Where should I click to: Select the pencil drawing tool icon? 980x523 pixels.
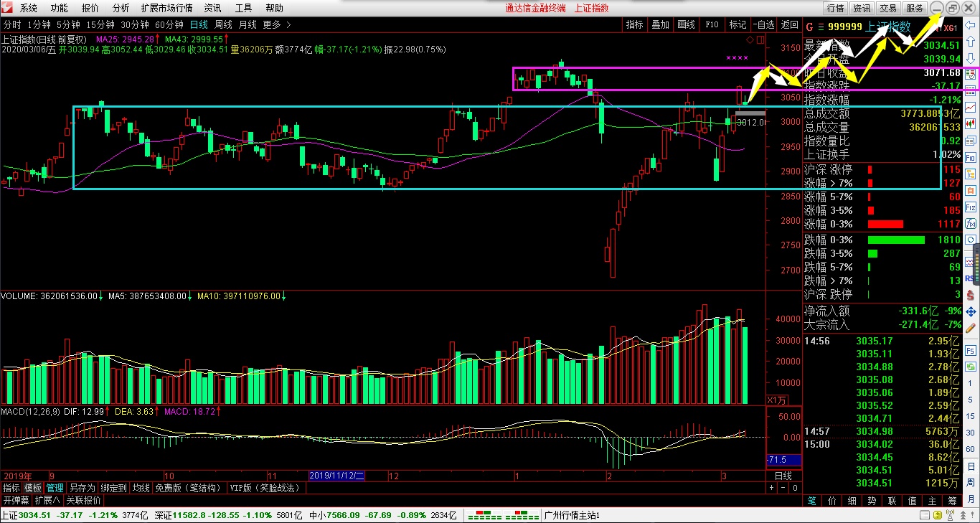click(x=971, y=328)
